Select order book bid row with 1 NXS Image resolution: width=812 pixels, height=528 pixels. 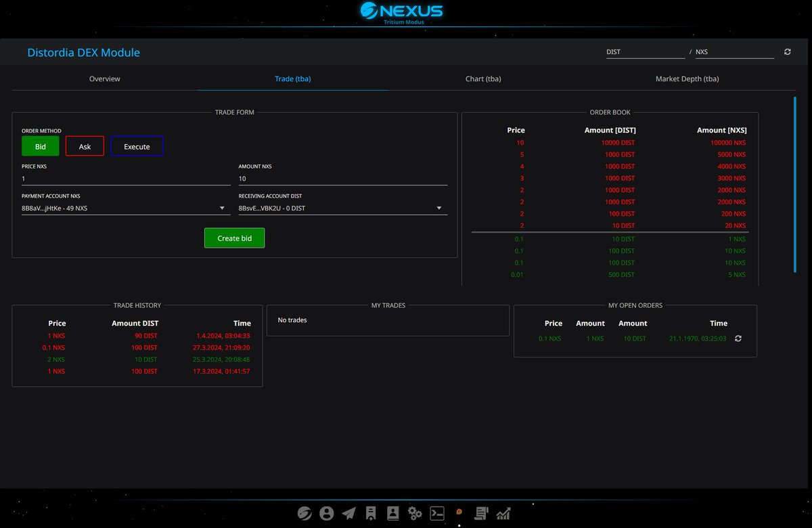point(609,239)
